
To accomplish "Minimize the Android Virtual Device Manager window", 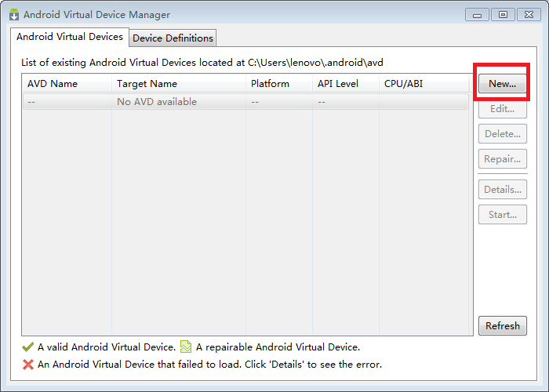I will tap(477, 15).
